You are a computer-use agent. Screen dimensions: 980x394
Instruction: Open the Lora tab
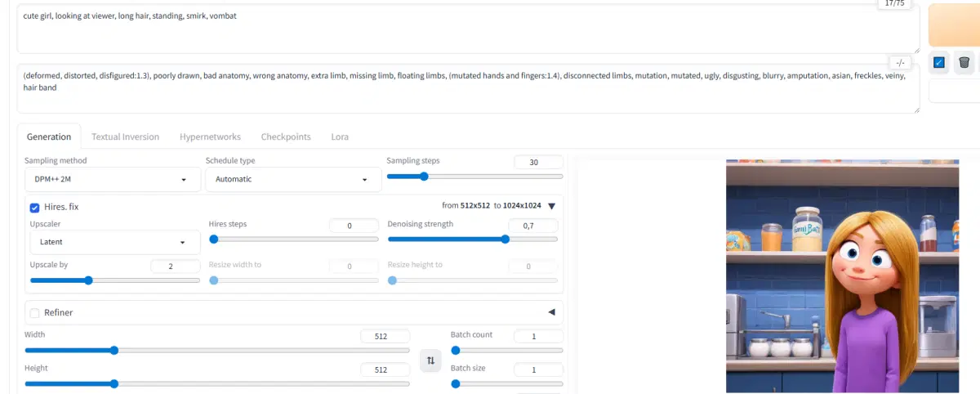(x=340, y=137)
